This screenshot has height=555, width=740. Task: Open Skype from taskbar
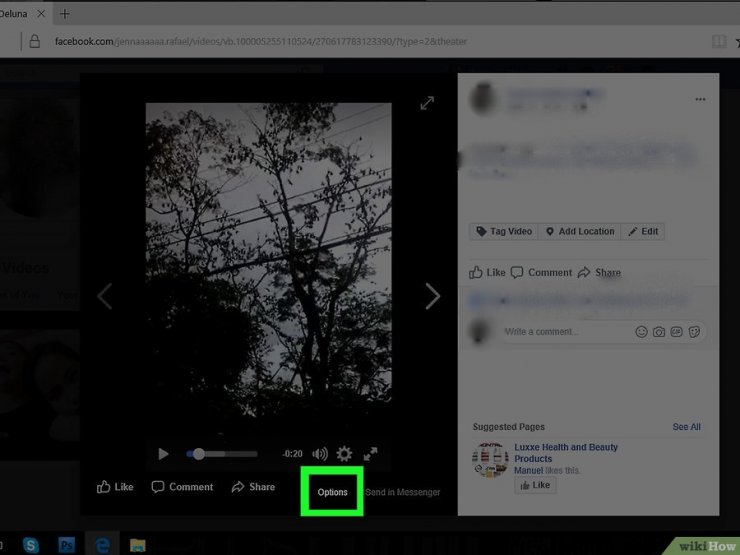[x=31, y=545]
